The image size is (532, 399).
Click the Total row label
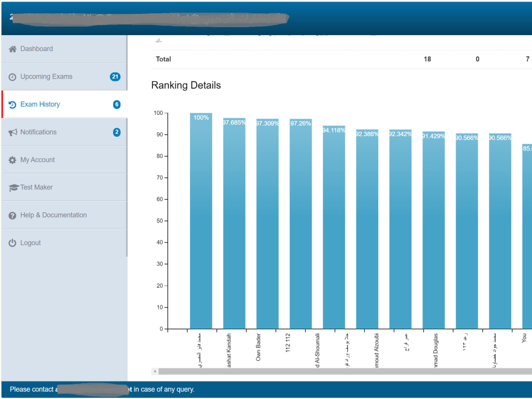(x=163, y=59)
